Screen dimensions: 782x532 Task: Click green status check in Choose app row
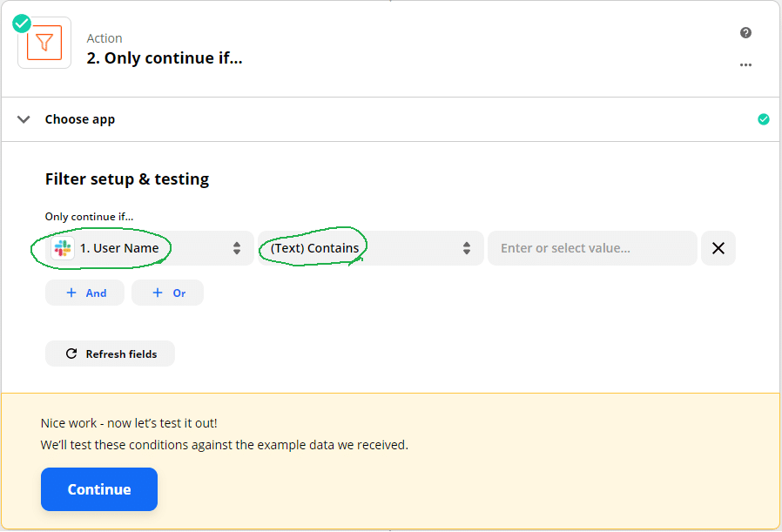click(764, 119)
